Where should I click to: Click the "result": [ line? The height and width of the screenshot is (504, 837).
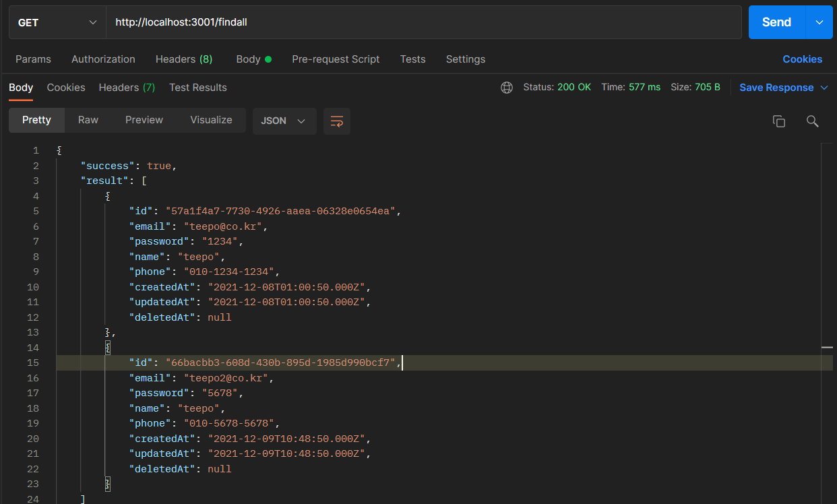(113, 181)
